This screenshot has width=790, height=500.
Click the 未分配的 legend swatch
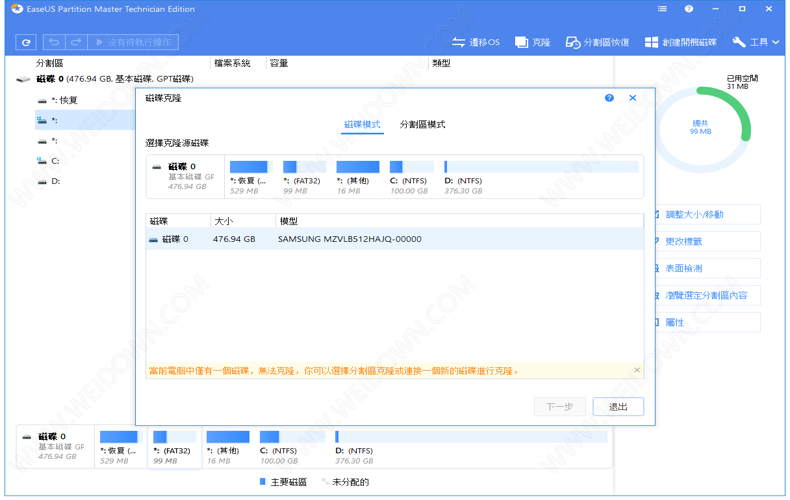[325, 481]
